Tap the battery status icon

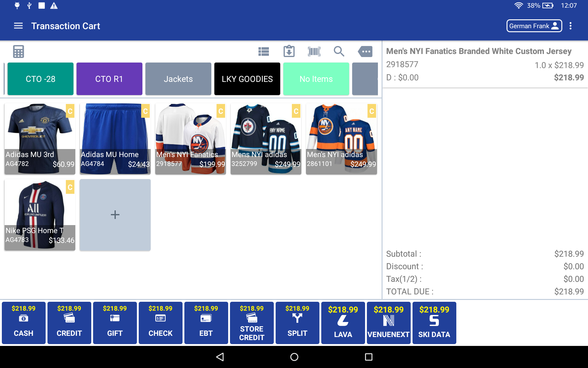point(548,6)
